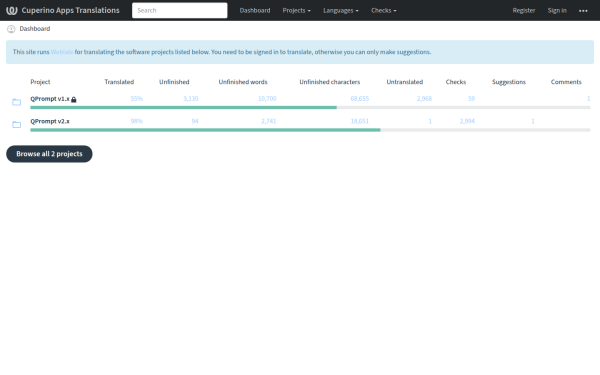Image resolution: width=600 pixels, height=375 pixels.
Task: Follow the Weblate link in info banner
Action: click(x=62, y=52)
